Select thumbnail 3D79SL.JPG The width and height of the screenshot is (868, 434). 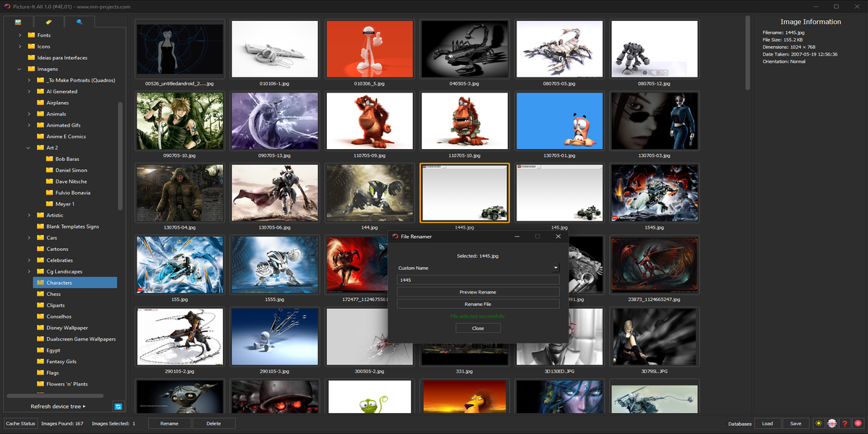tap(654, 336)
